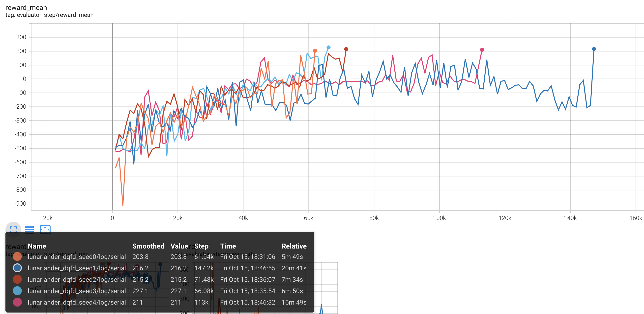Click the seed1 dark blue legend circle
The width and height of the screenshot is (644, 314).
(x=17, y=268)
